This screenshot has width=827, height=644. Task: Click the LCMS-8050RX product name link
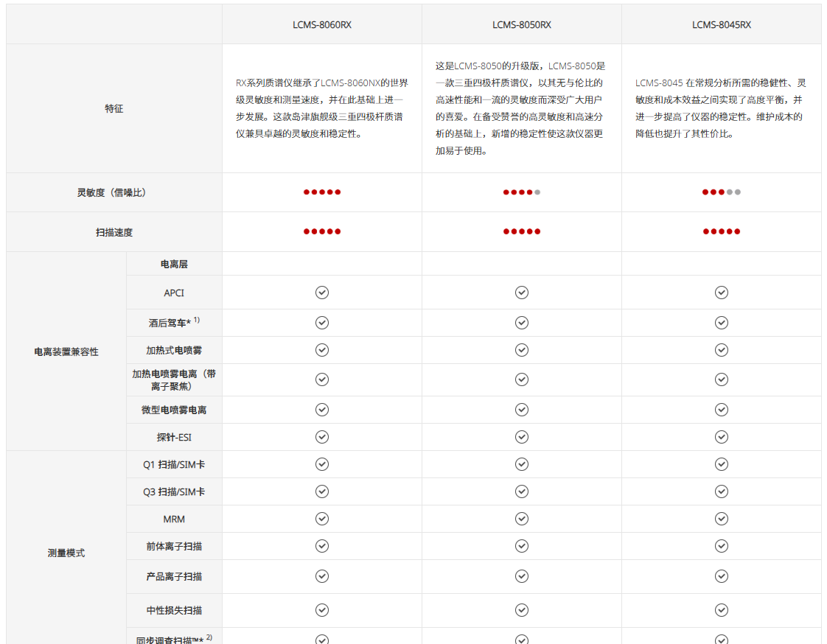(521, 24)
